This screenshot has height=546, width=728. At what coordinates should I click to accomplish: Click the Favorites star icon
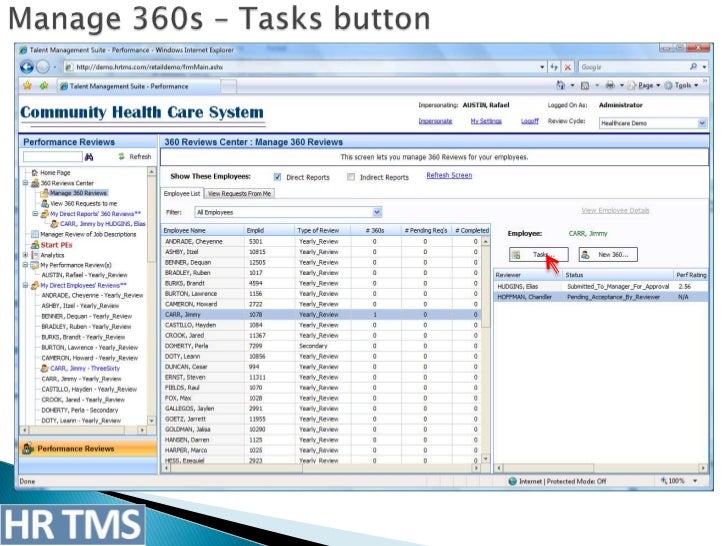coord(27,86)
